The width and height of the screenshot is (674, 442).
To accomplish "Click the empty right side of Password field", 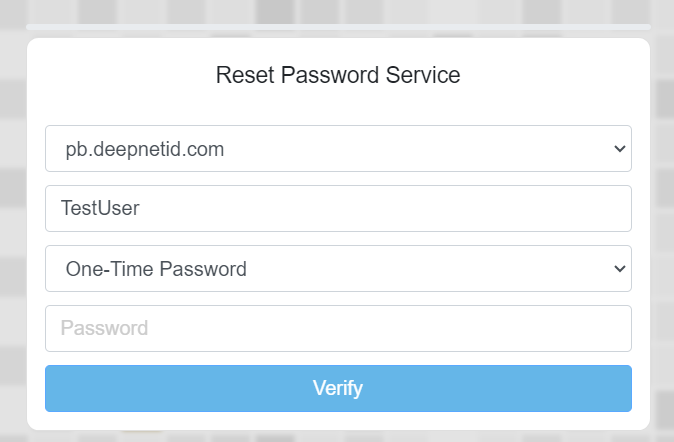I will pos(520,328).
